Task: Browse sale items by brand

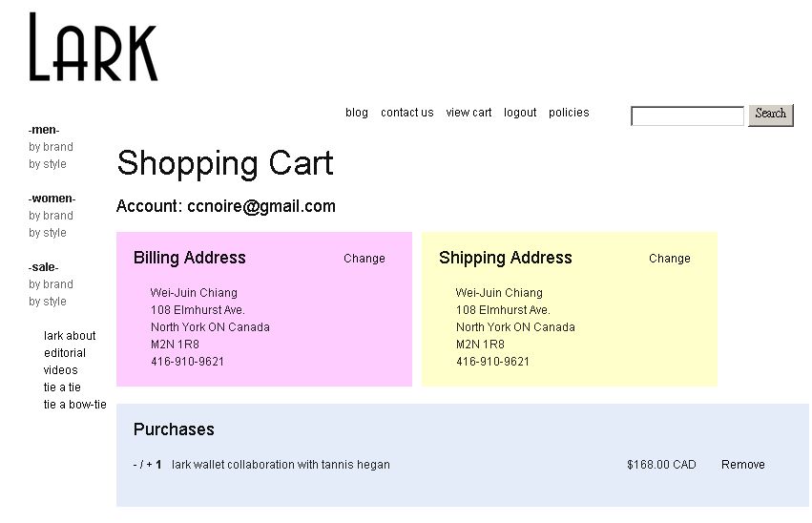Action: (x=51, y=284)
